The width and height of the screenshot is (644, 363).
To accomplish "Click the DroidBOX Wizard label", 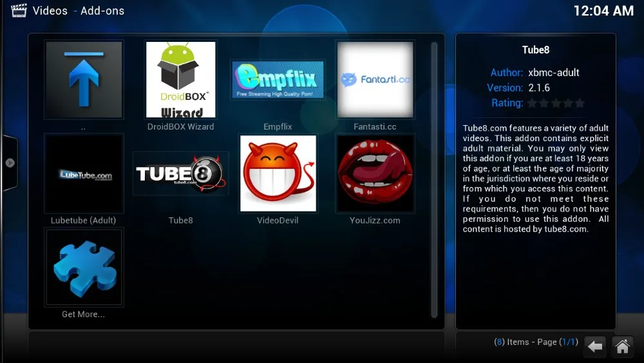I will click(x=181, y=126).
